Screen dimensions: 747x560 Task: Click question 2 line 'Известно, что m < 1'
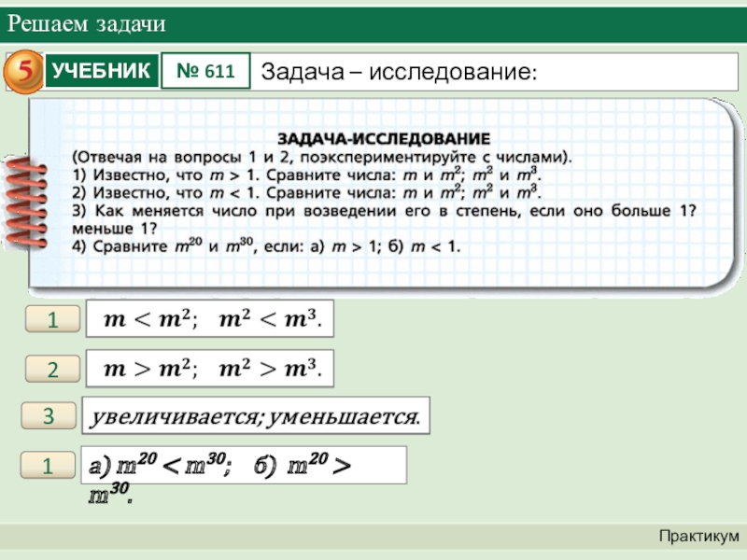point(308,193)
